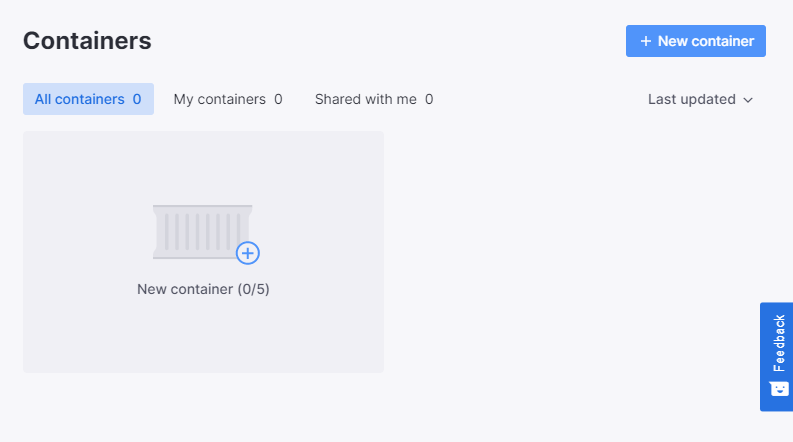
Task: Click the empty new container card
Action: 203,252
